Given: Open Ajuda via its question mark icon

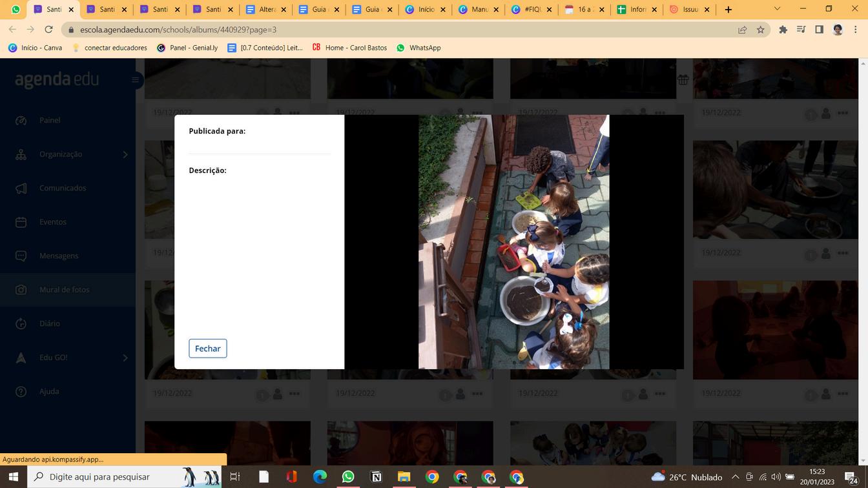Looking at the screenshot, I should [21, 391].
